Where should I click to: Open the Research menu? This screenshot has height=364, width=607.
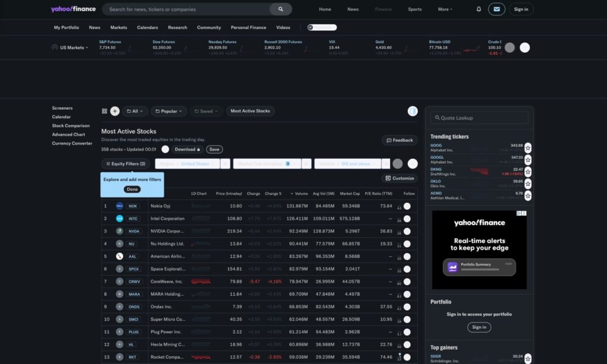(177, 27)
